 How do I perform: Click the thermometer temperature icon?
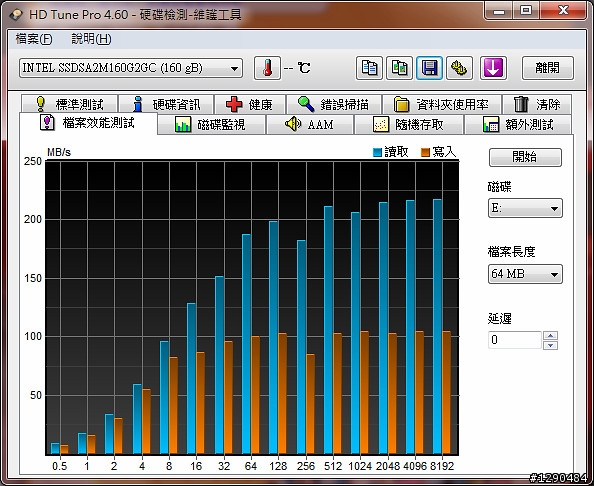tap(267, 68)
